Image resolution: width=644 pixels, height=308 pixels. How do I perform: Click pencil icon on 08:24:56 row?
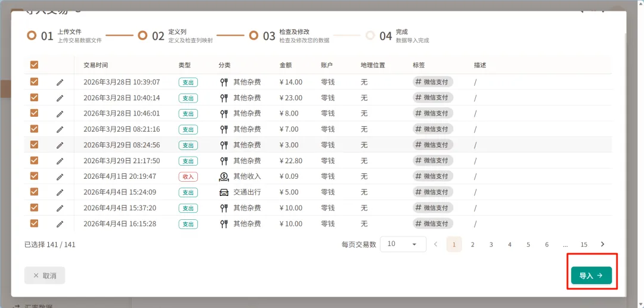pyautogui.click(x=60, y=145)
